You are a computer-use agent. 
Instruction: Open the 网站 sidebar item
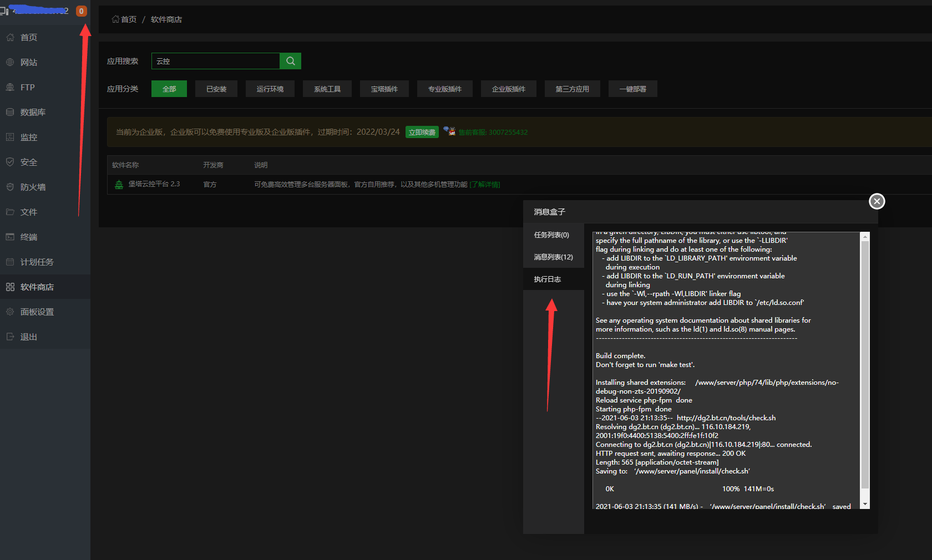point(45,62)
